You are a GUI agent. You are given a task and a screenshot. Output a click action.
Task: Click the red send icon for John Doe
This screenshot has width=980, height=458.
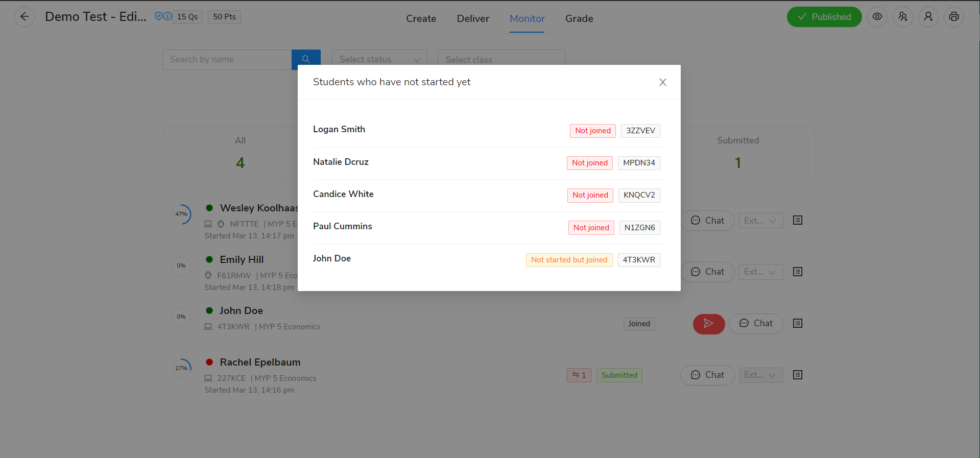point(708,324)
